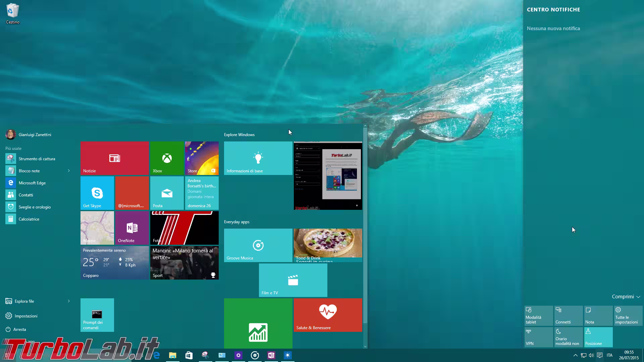Expand the Esplora file jump list arrow
The image size is (644, 362).
tap(69, 301)
